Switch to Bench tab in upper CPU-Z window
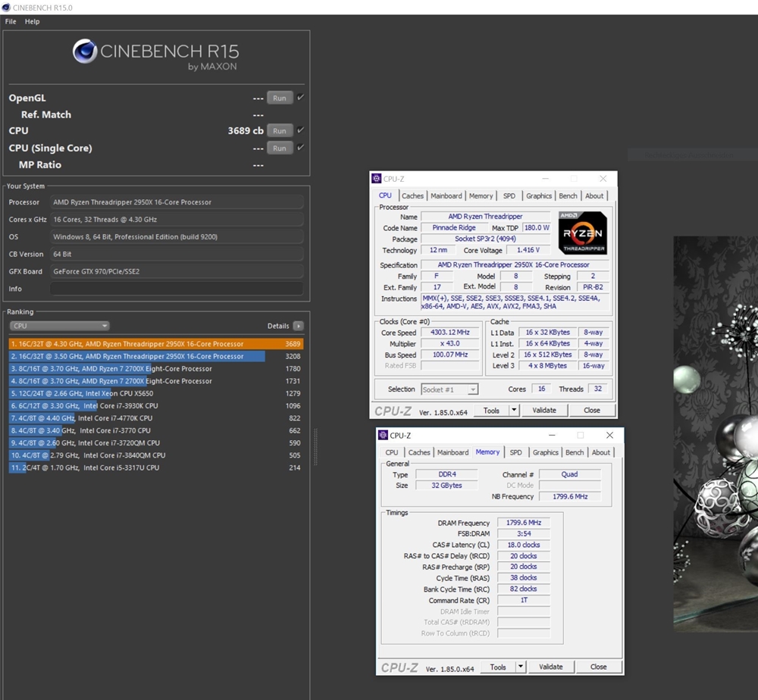The height and width of the screenshot is (700, 758). [568, 195]
